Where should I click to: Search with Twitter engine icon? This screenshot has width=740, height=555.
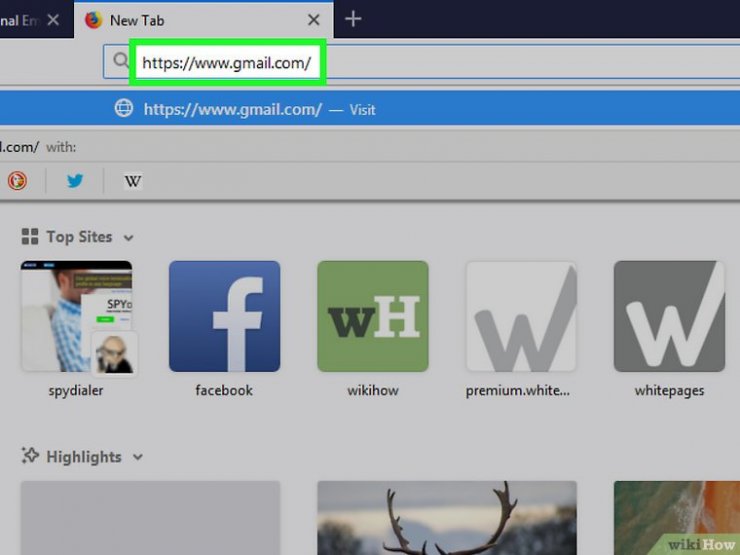75,181
